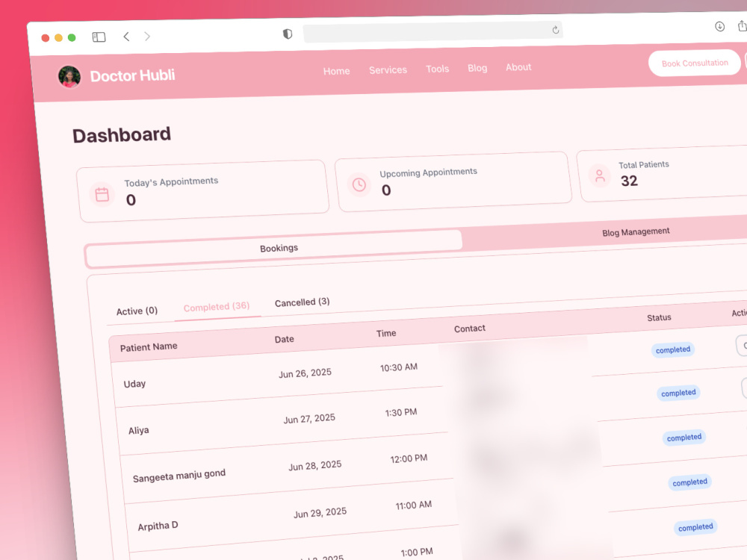
Task: Click the browser address bar
Action: click(x=433, y=32)
